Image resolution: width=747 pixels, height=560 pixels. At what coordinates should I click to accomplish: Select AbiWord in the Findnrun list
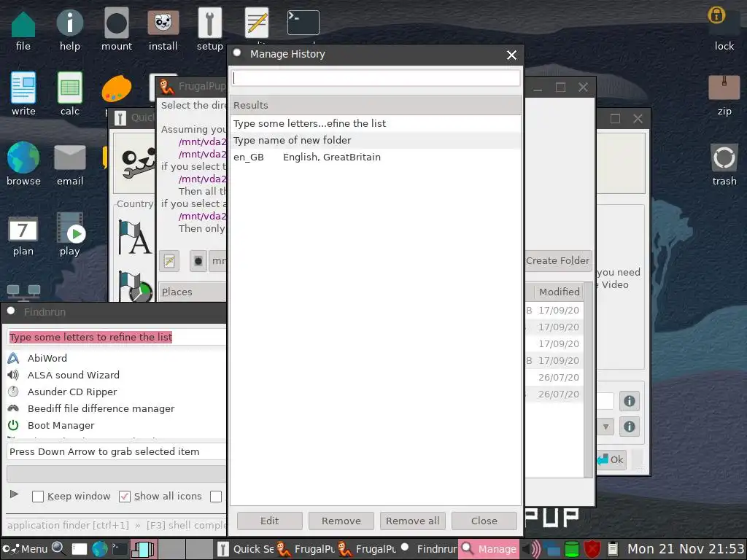116,358
